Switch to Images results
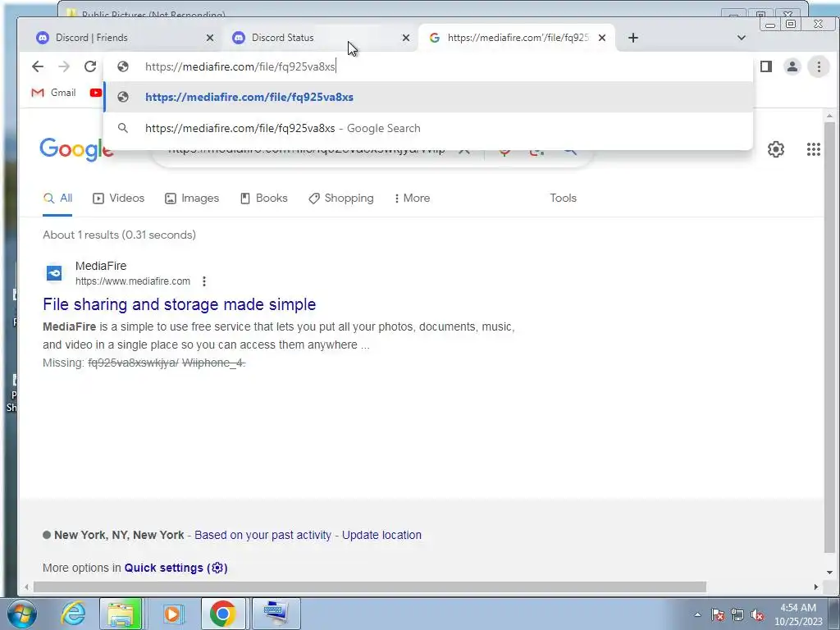 [192, 199]
